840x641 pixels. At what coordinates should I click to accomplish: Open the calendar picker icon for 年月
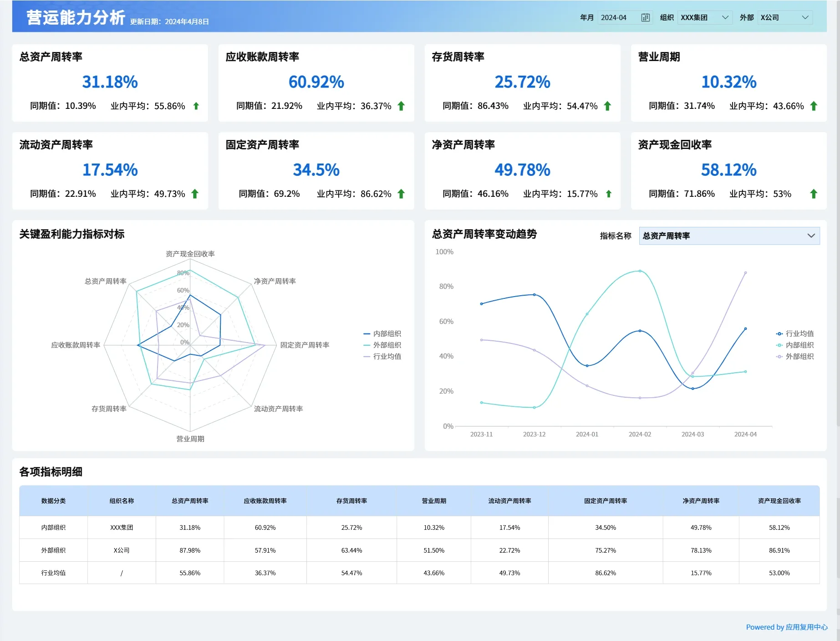645,18
